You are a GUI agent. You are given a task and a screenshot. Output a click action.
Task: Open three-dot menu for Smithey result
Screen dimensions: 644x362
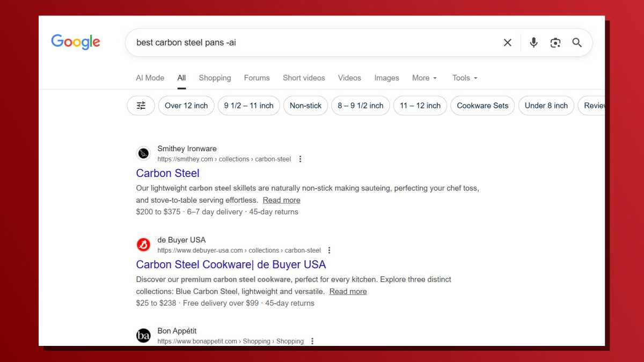[300, 159]
